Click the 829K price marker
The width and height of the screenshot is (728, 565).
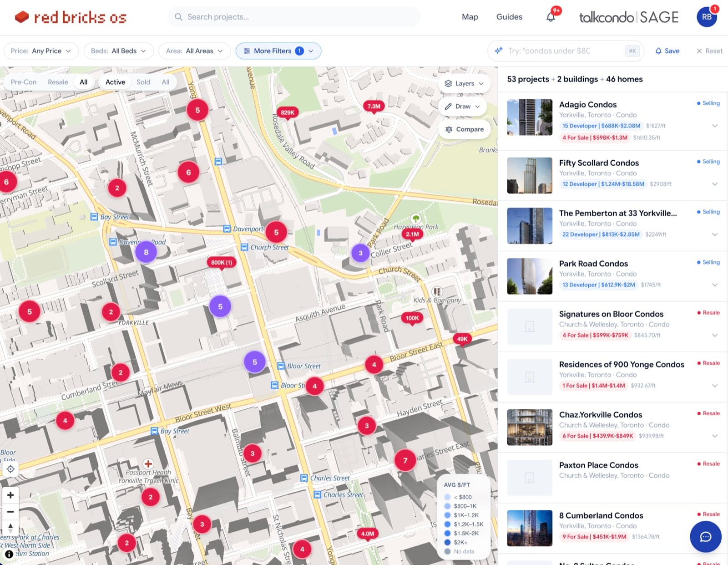[x=287, y=112]
